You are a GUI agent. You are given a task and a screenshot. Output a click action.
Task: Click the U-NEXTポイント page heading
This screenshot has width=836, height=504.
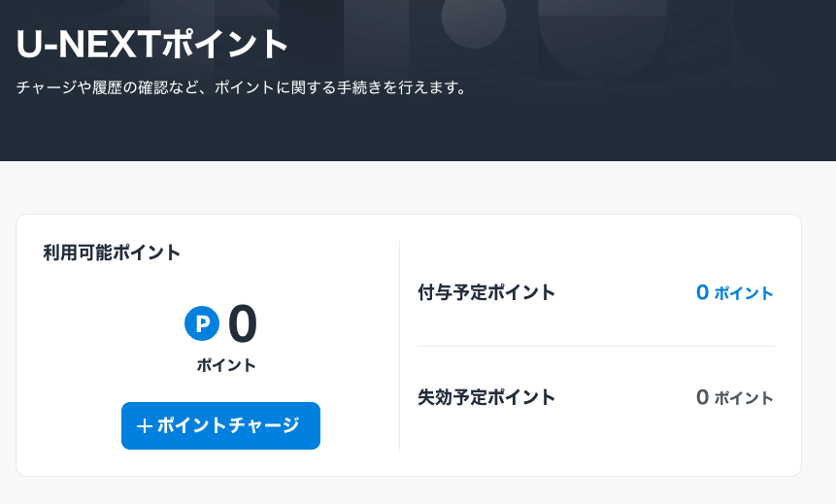coord(153,45)
